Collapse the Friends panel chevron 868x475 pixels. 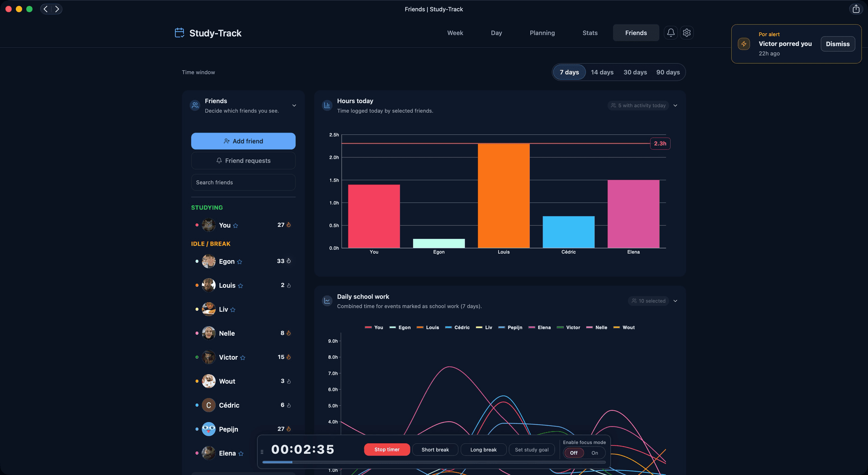click(x=294, y=105)
